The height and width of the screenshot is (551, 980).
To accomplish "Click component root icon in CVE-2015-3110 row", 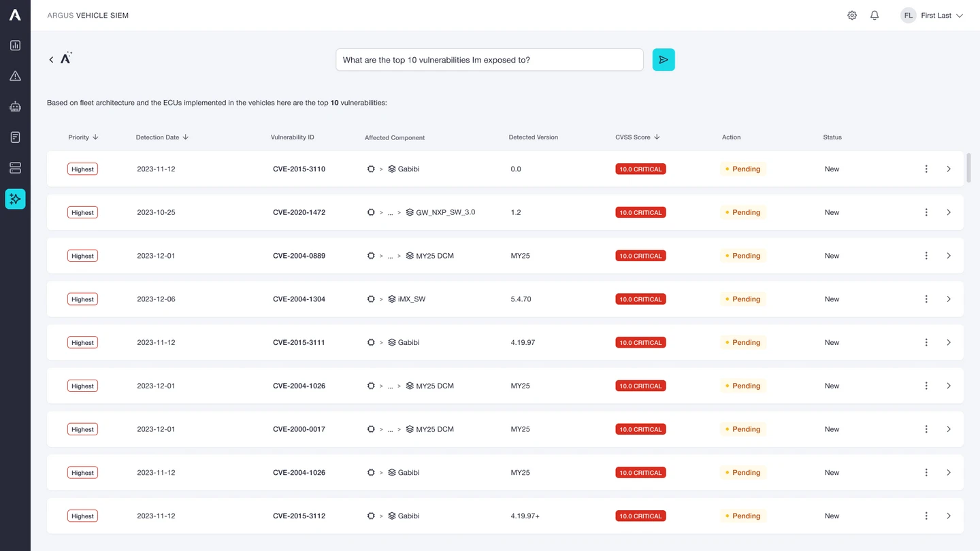I will pos(371,169).
